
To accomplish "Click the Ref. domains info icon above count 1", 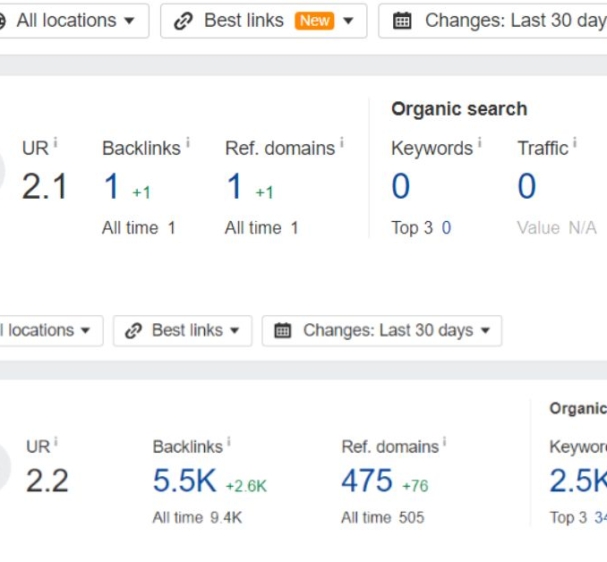I will [341, 143].
